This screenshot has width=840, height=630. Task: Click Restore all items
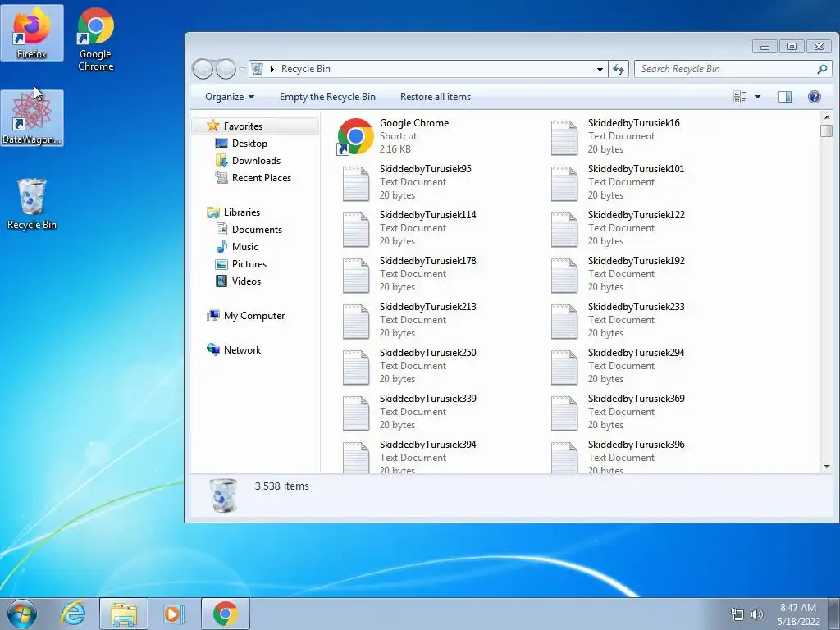click(x=436, y=97)
